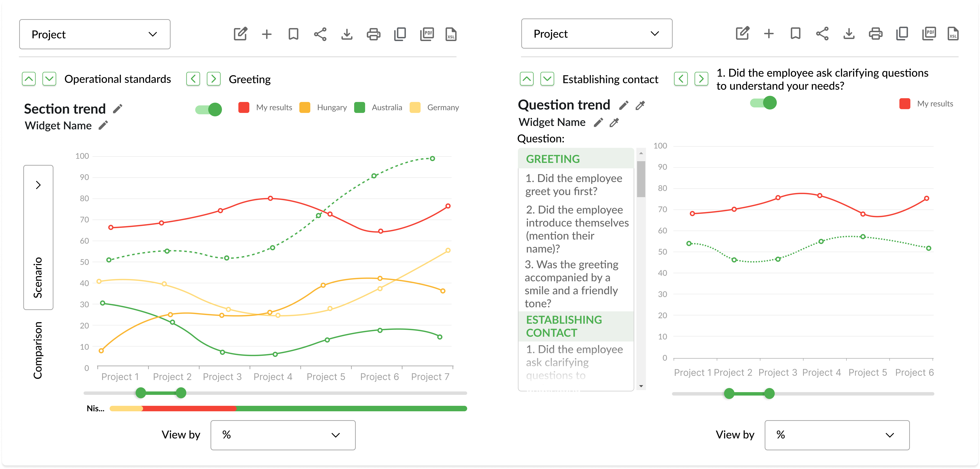Export left widget as PDF
Viewport: 980px width, 469px height.
coord(427,34)
